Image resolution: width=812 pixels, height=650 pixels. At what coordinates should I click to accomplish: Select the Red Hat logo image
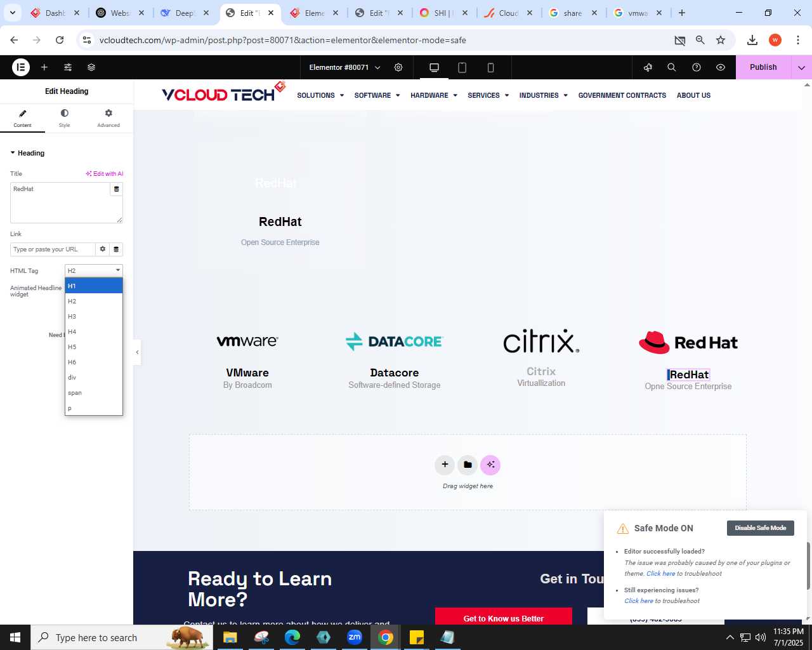688,342
